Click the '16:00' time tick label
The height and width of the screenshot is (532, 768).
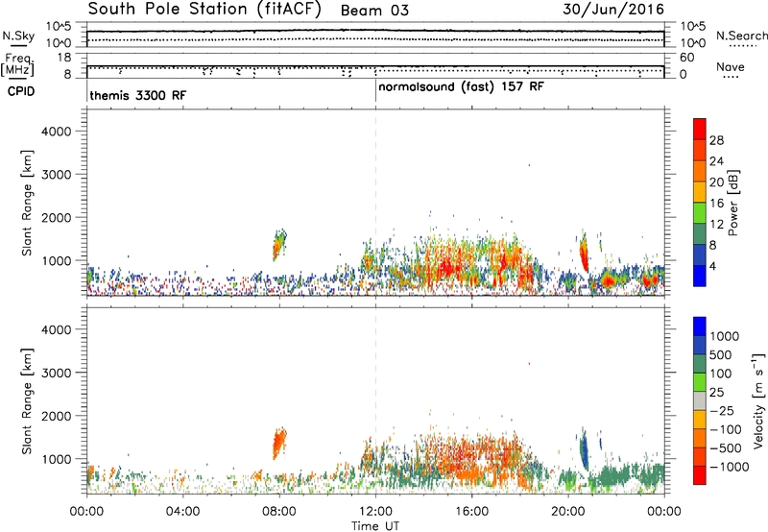pos(471,511)
